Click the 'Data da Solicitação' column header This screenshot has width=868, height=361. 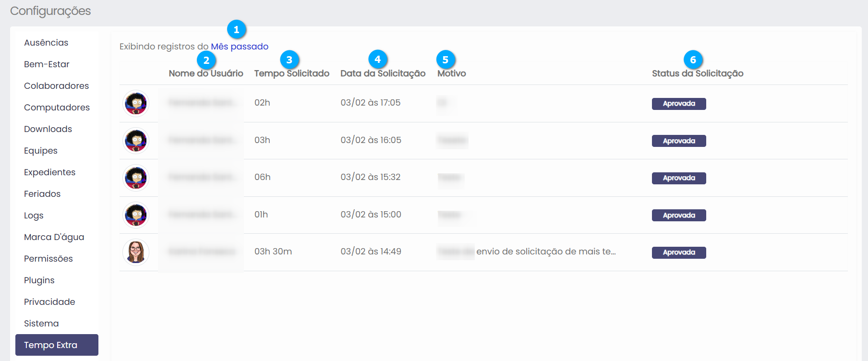[x=383, y=73]
